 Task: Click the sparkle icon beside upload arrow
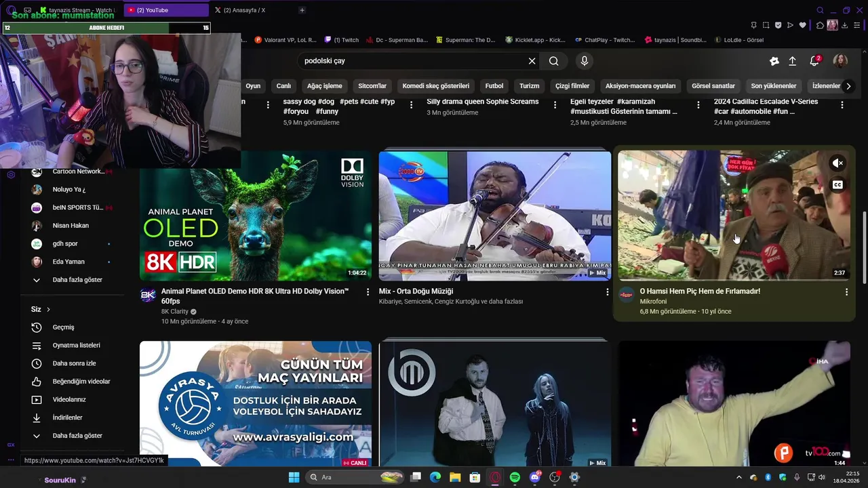774,61
